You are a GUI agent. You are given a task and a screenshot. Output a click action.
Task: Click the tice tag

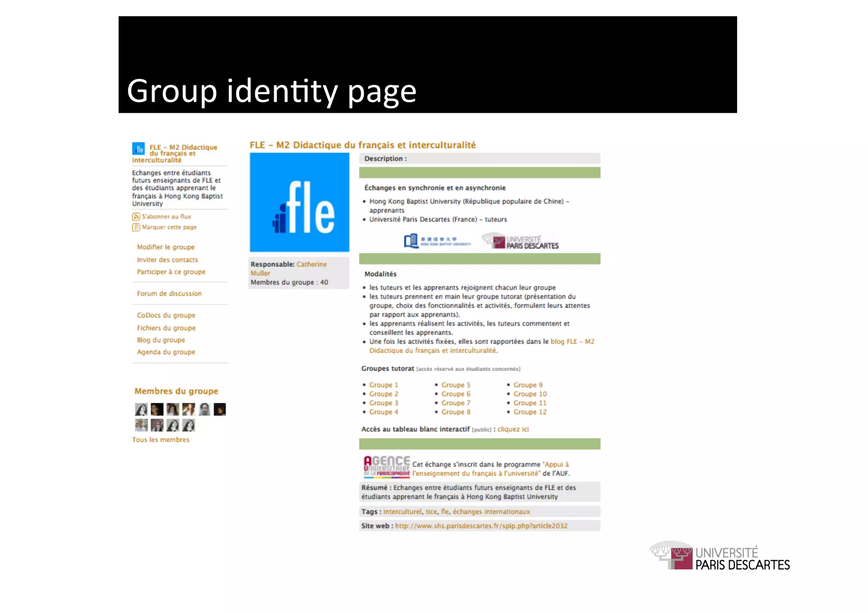point(431,512)
